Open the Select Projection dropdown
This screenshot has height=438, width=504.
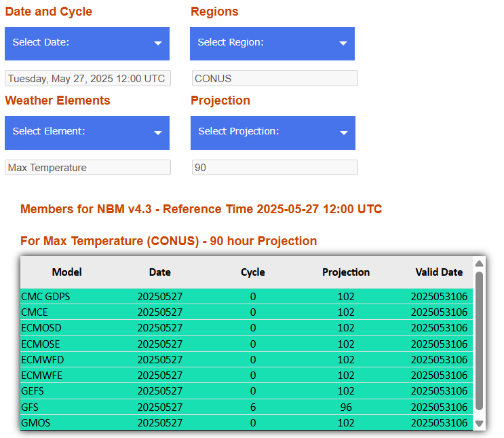click(x=273, y=133)
